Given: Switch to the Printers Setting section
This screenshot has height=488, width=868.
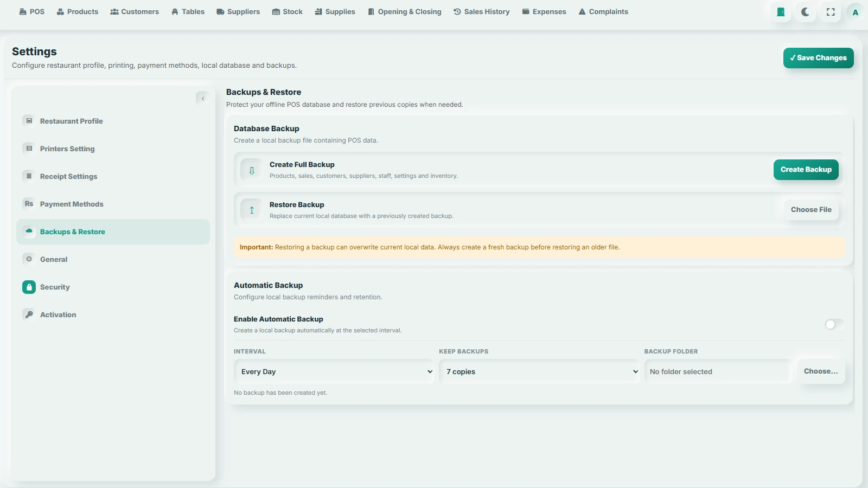Looking at the screenshot, I should (x=113, y=149).
